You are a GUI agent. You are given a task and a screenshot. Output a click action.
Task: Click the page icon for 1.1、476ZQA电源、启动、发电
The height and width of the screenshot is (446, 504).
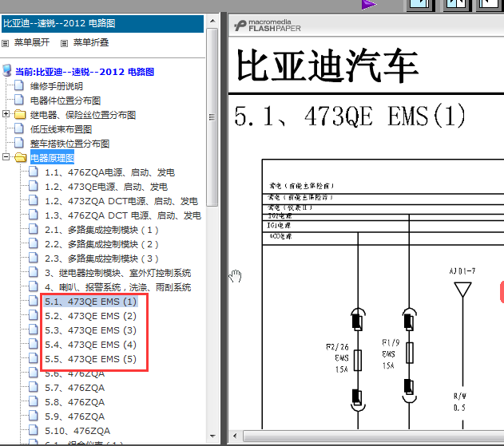(x=34, y=172)
